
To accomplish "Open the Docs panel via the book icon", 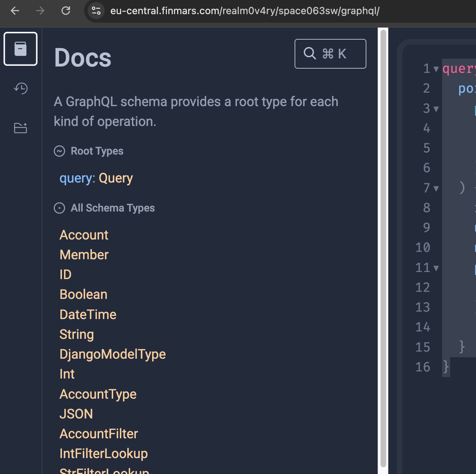I will tap(20, 49).
